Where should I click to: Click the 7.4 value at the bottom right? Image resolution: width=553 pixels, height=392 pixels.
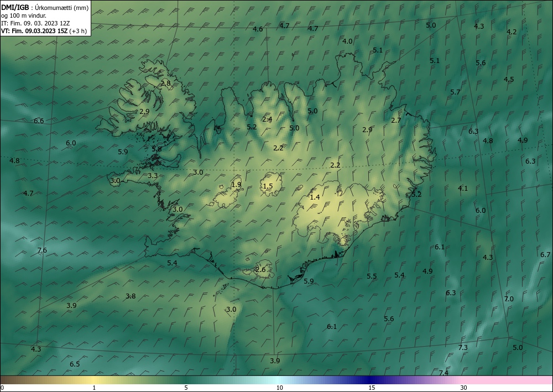444,373
